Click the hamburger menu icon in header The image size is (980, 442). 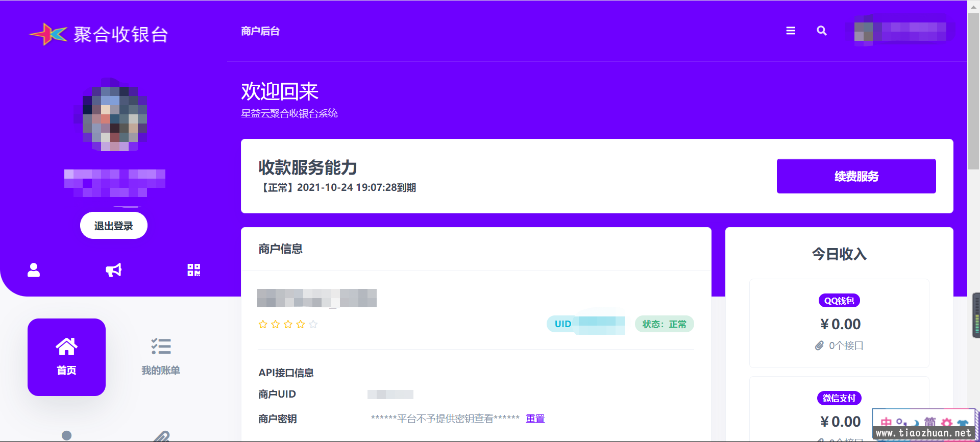coord(791,31)
